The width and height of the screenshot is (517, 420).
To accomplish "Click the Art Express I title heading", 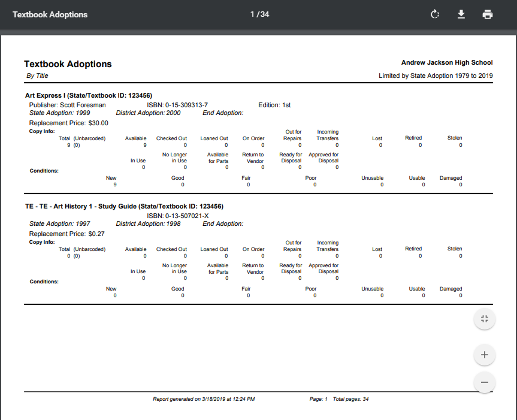I will tap(87, 96).
